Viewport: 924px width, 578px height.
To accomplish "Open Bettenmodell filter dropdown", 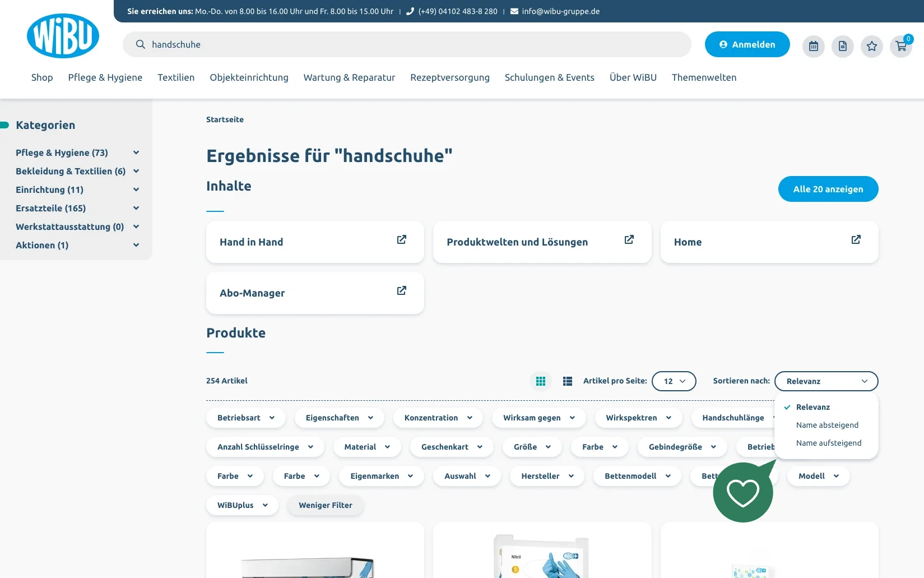I will [x=638, y=476].
